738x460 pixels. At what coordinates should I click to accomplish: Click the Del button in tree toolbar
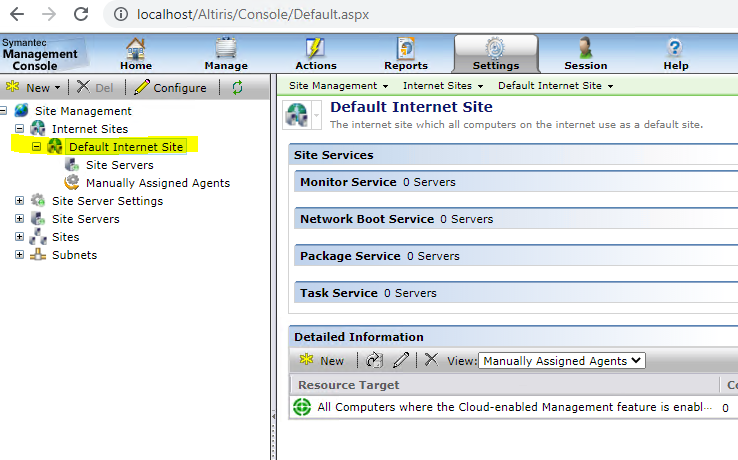tap(95, 88)
